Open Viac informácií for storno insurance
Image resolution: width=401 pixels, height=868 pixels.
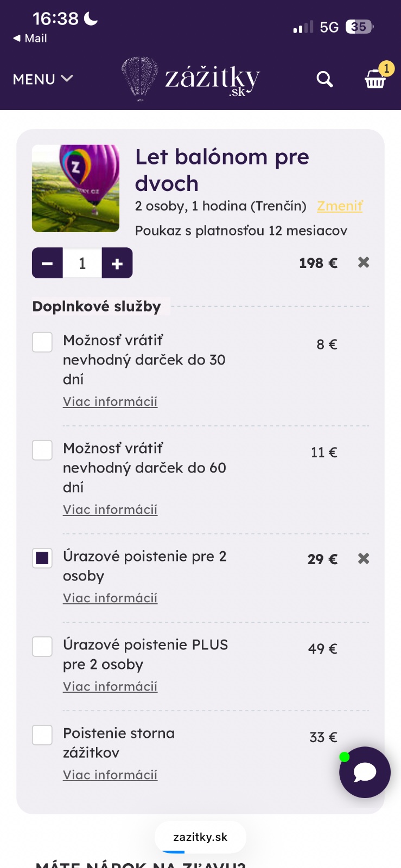110,775
